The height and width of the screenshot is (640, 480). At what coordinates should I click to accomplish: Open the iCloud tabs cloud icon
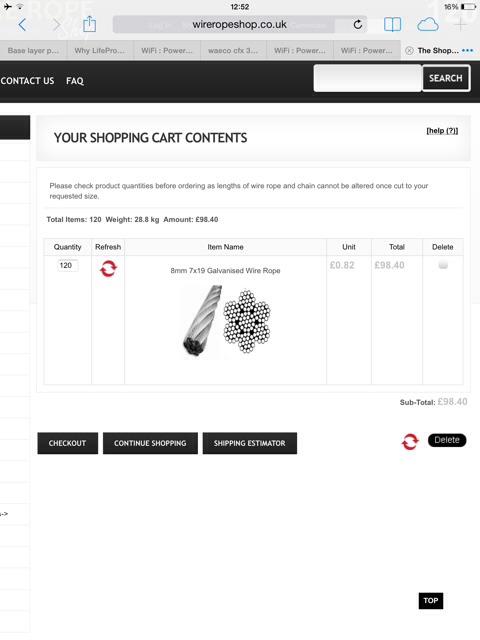point(428,25)
